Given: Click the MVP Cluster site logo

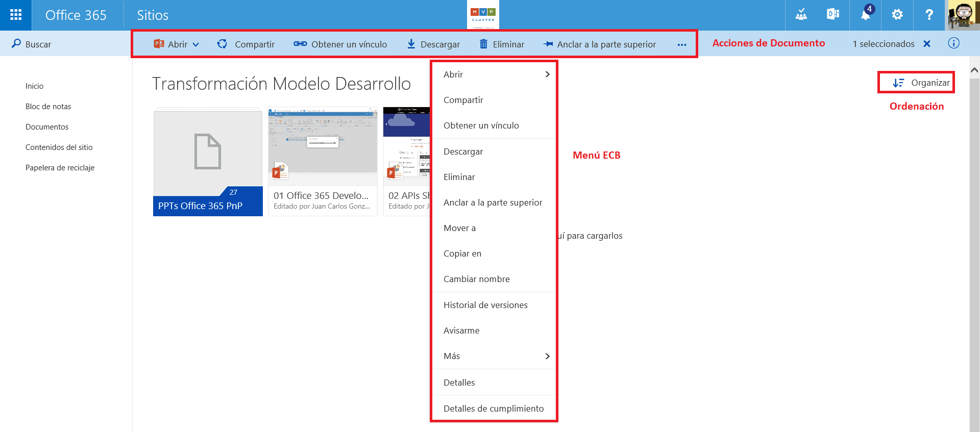Looking at the screenshot, I should [x=483, y=15].
